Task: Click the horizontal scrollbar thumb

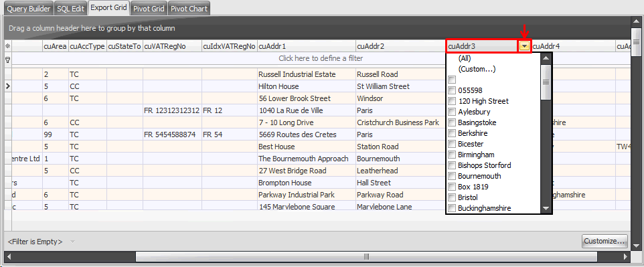Action: point(366,257)
